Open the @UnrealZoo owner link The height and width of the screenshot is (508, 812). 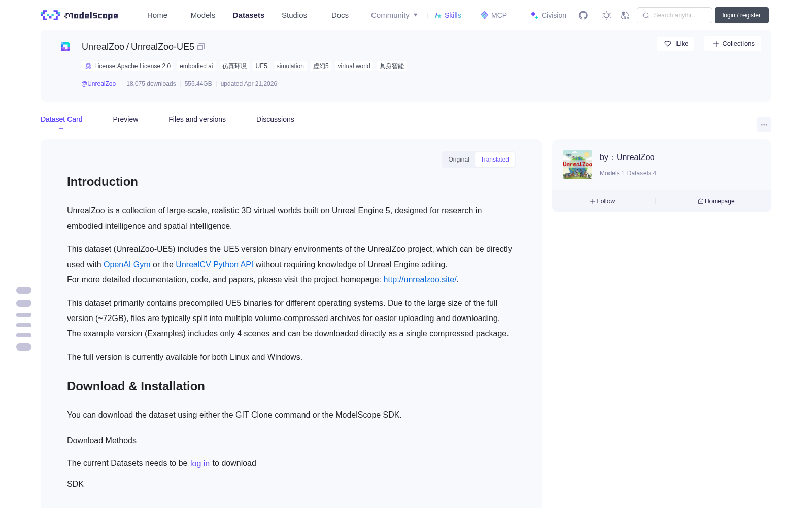[x=98, y=84]
